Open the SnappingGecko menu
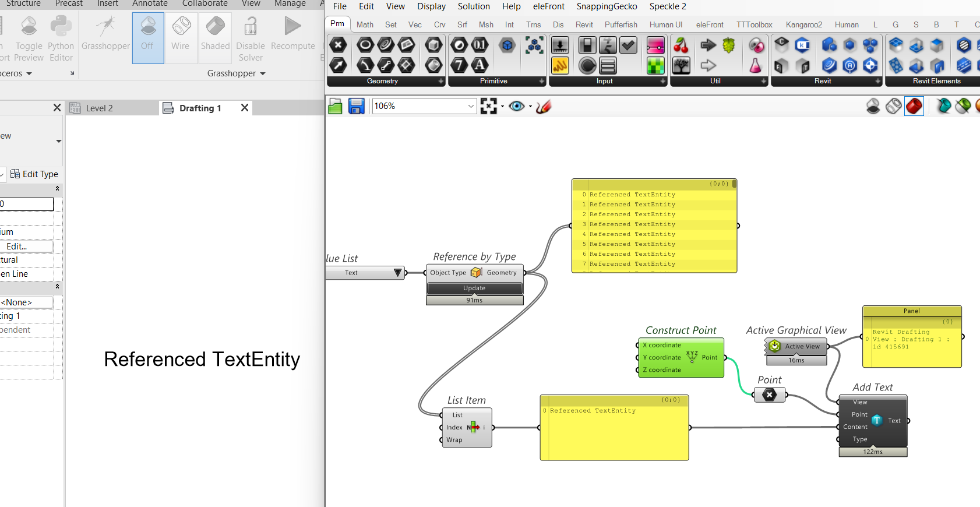 pos(607,6)
